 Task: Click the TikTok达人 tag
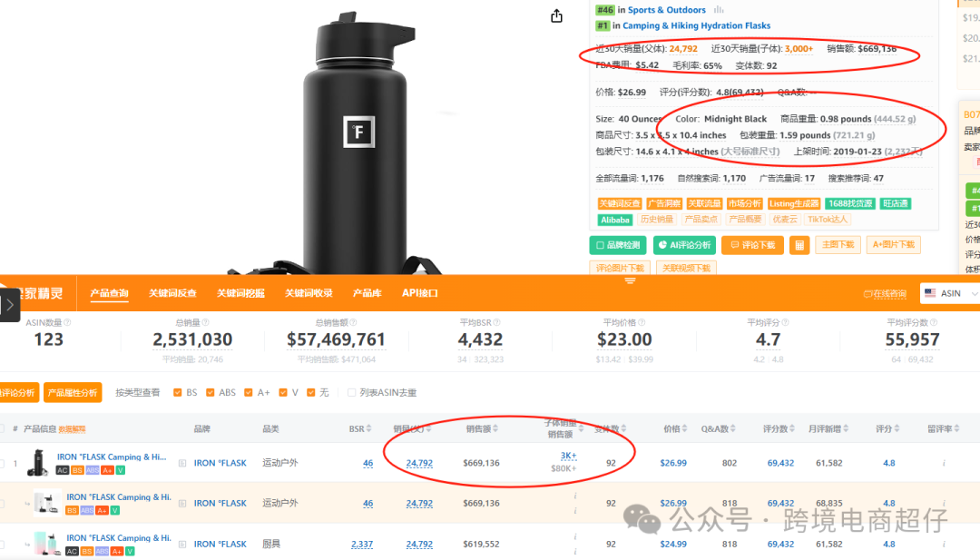[828, 220]
